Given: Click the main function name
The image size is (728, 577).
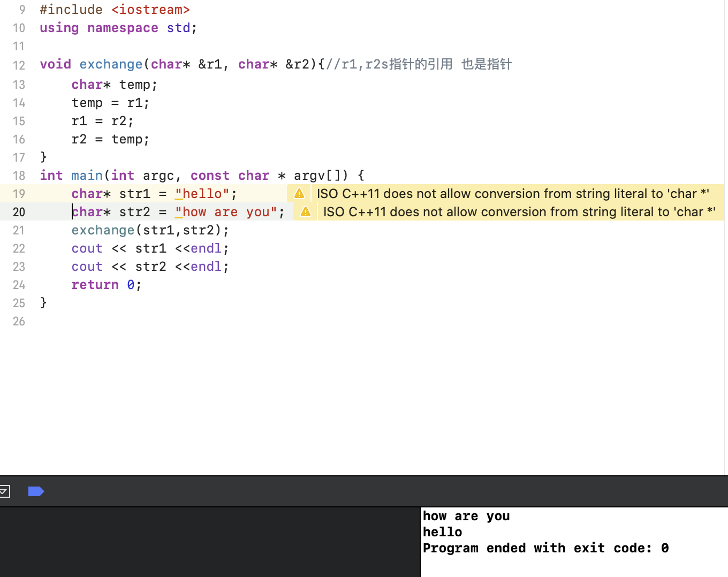Looking at the screenshot, I should coord(87,176).
